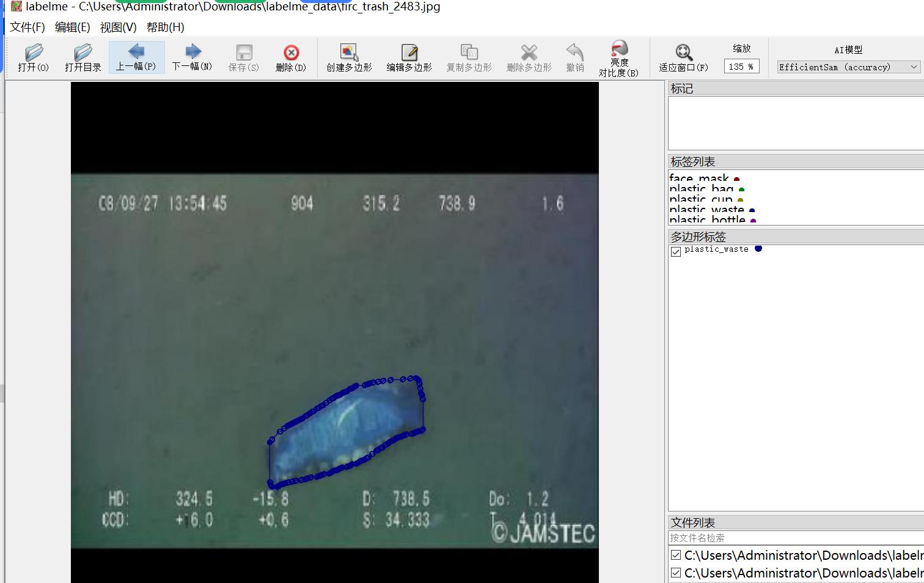Click Delete Polygon (删除多边形) icon
The image size is (924, 583).
[529, 58]
